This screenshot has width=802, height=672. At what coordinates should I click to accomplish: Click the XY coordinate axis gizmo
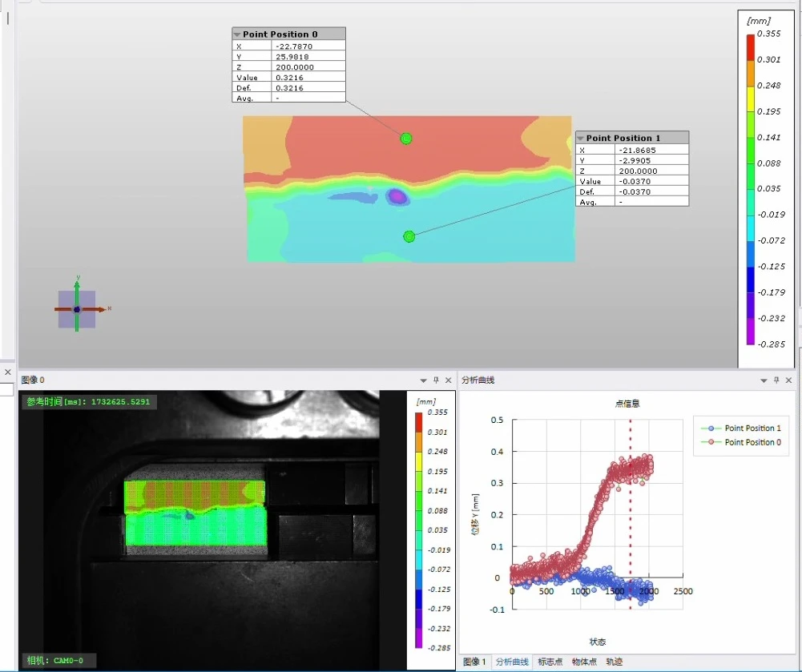click(77, 308)
